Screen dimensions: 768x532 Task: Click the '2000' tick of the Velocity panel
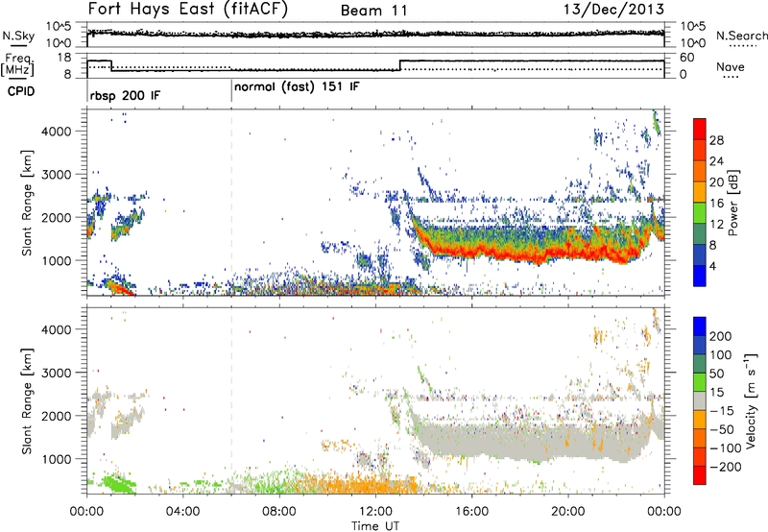(x=56, y=416)
